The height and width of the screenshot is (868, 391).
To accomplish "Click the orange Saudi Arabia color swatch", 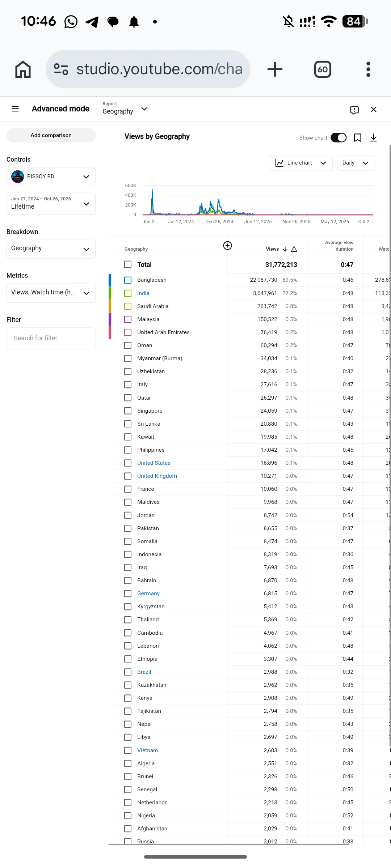I will (110, 306).
